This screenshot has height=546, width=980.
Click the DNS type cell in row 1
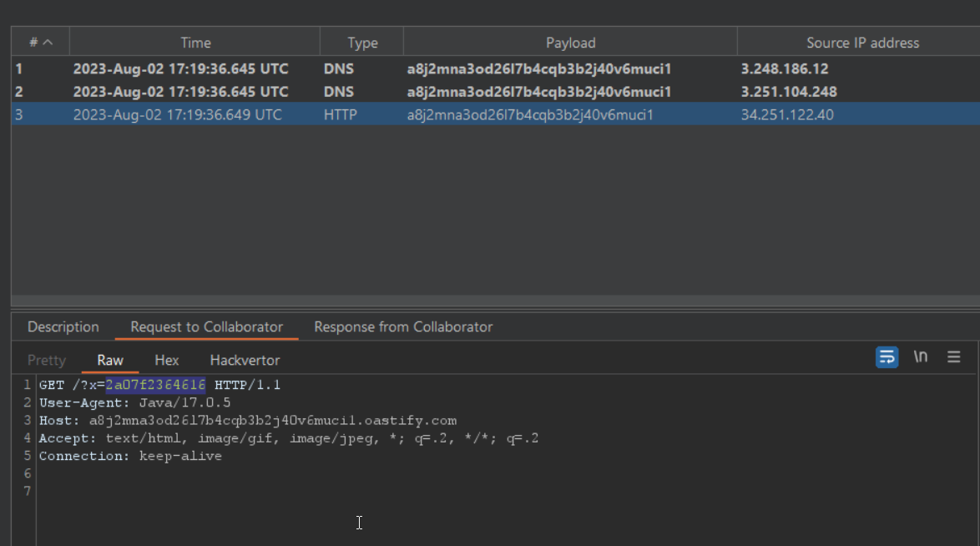[x=339, y=68]
